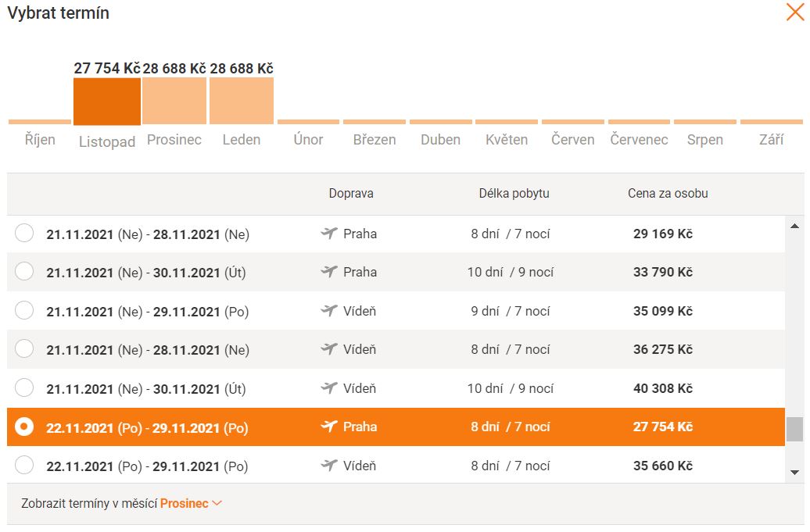Switch to the Prosinec month tab

coord(174,139)
